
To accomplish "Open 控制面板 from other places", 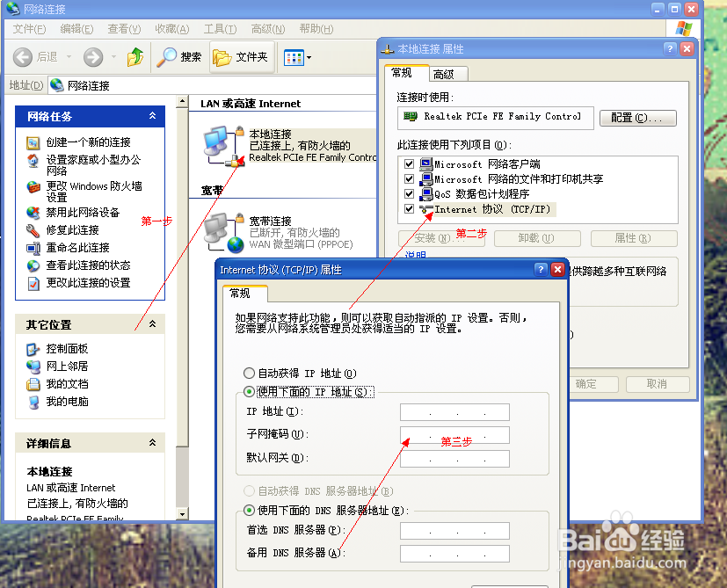I will [x=67, y=349].
